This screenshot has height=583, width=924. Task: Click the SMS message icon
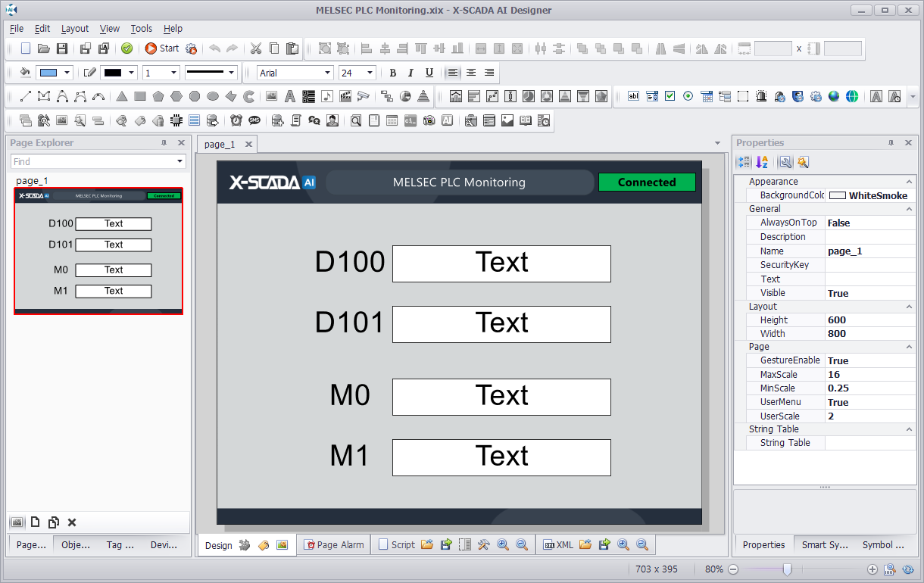[254, 120]
